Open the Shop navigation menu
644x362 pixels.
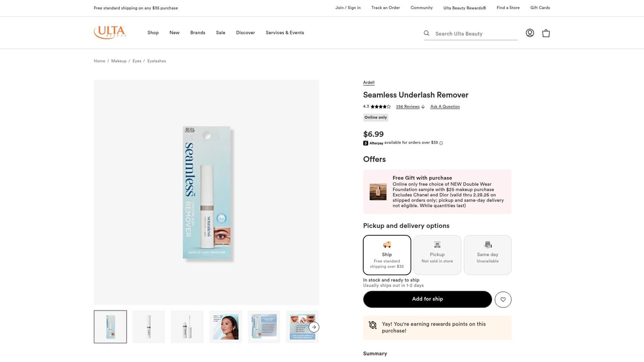coord(153,33)
